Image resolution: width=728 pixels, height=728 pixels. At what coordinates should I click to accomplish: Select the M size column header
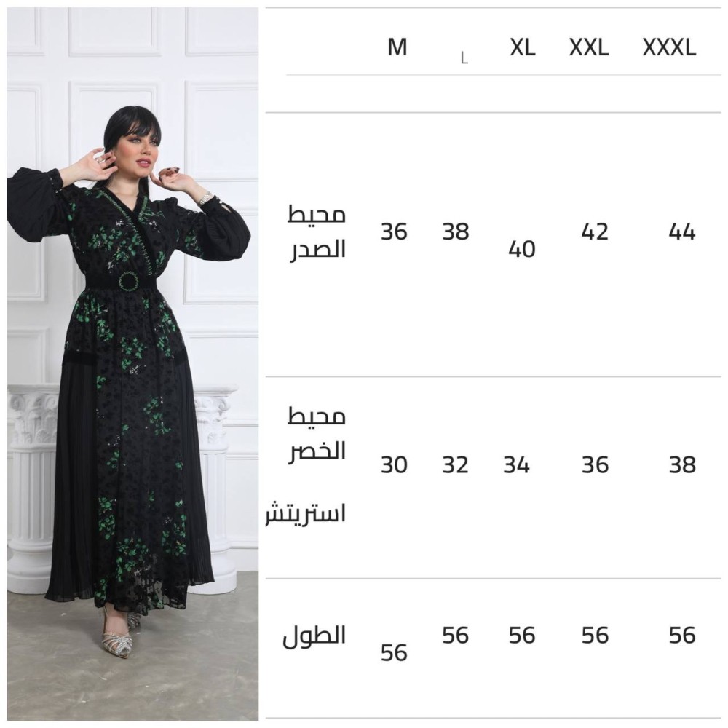click(x=397, y=47)
